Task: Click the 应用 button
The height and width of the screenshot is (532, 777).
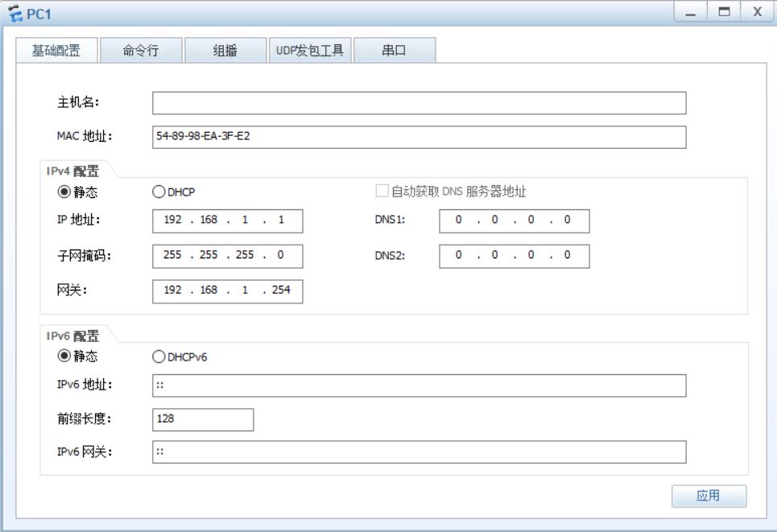Action: pyautogui.click(x=709, y=496)
